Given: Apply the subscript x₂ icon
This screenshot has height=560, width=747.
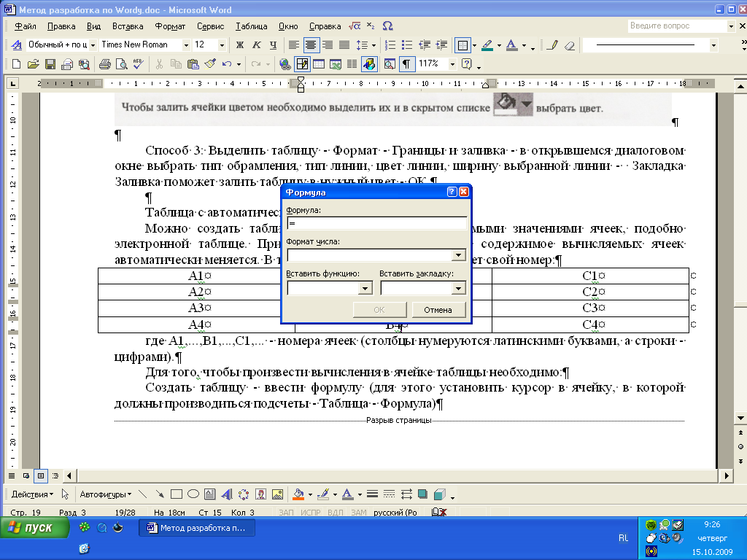Looking at the screenshot, I should point(371,26).
